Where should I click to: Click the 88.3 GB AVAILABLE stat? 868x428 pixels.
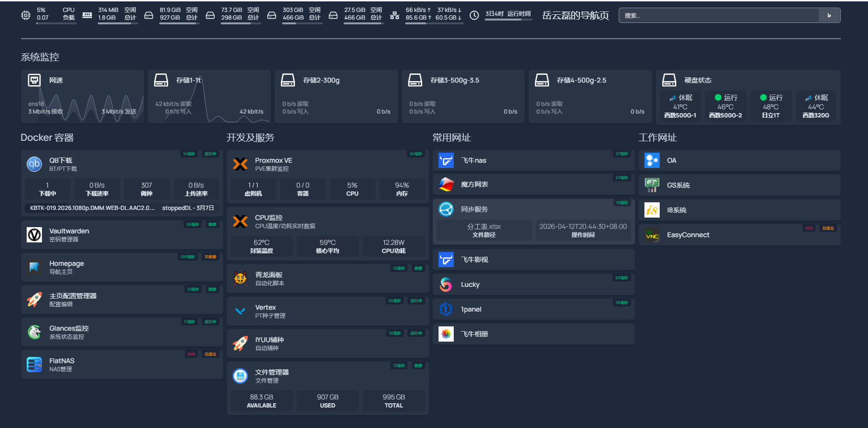(x=262, y=401)
